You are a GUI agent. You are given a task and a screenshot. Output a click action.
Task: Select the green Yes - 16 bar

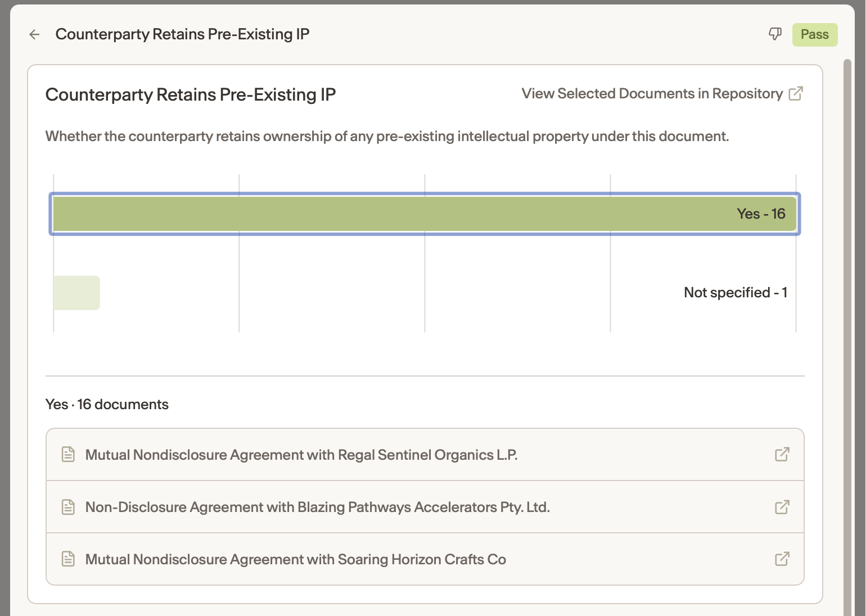click(x=425, y=214)
